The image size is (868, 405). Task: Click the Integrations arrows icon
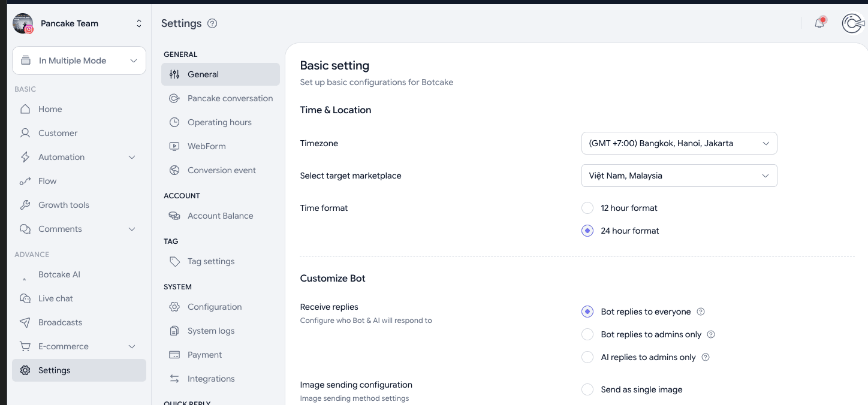coord(174,379)
